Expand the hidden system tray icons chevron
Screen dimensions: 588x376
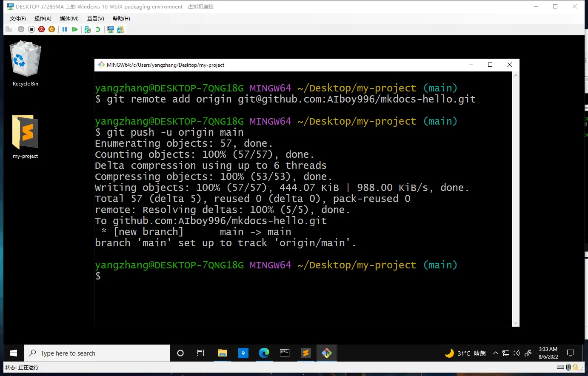coord(496,353)
